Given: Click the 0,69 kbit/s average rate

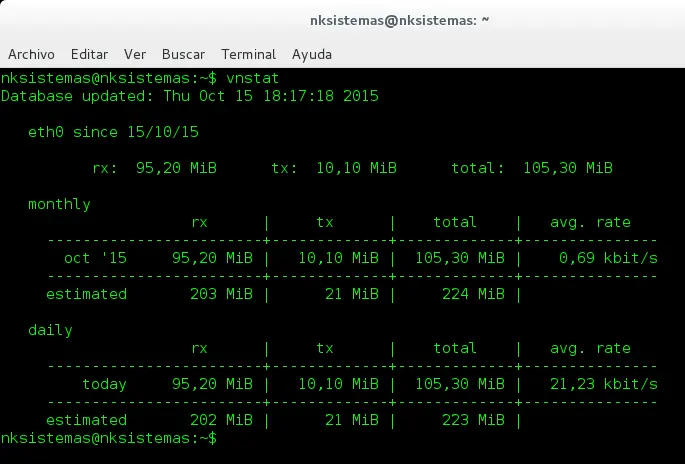Looking at the screenshot, I should [x=608, y=258].
